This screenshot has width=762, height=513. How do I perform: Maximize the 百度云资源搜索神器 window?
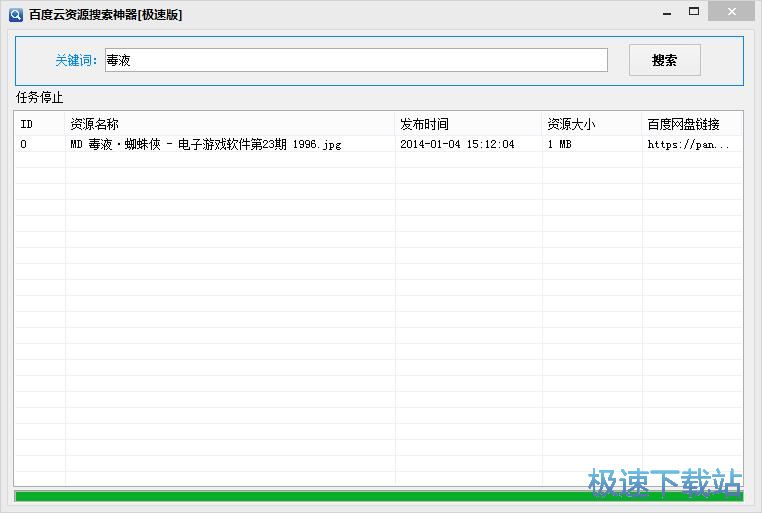tap(694, 12)
